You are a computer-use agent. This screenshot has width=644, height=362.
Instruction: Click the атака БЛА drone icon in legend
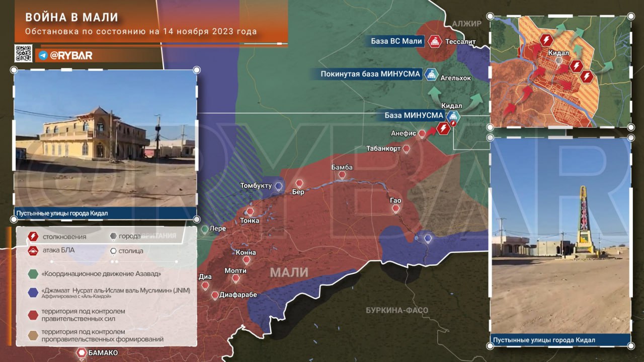(x=33, y=251)
